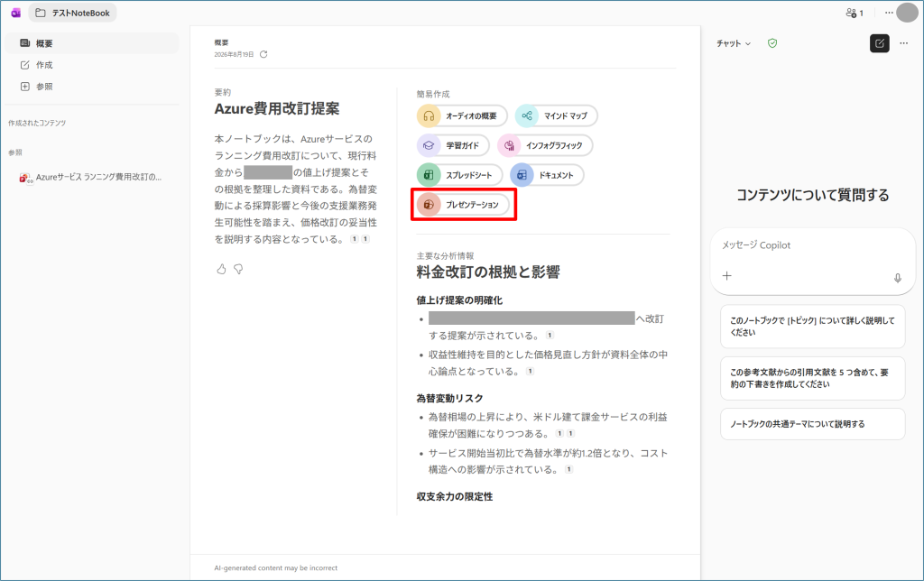Click the 収支余力の限定性 subheading

pyautogui.click(x=455, y=497)
